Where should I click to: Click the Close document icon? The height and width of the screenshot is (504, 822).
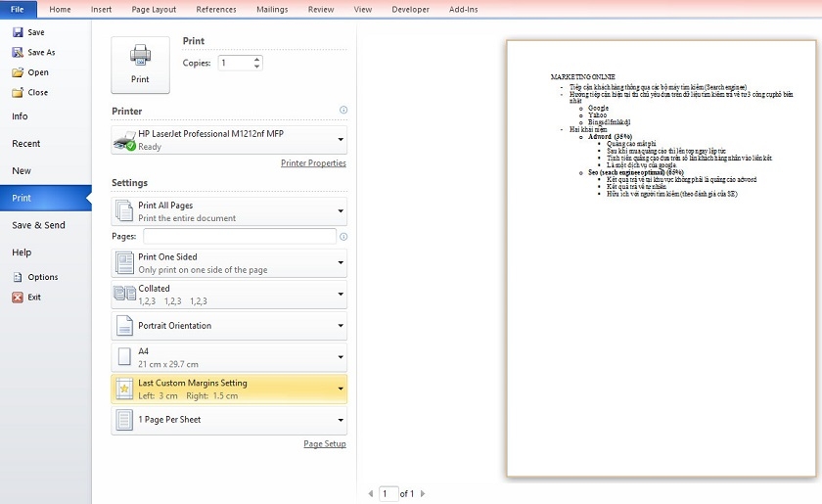18,93
